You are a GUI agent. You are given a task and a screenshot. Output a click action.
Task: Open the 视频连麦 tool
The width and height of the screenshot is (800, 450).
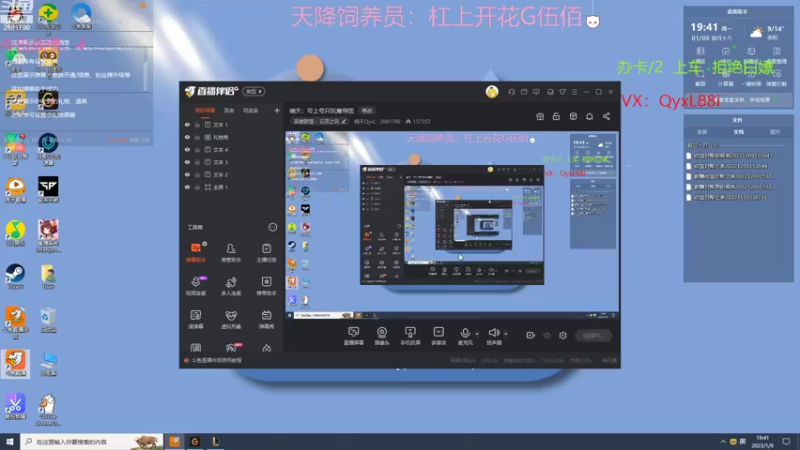(x=196, y=286)
